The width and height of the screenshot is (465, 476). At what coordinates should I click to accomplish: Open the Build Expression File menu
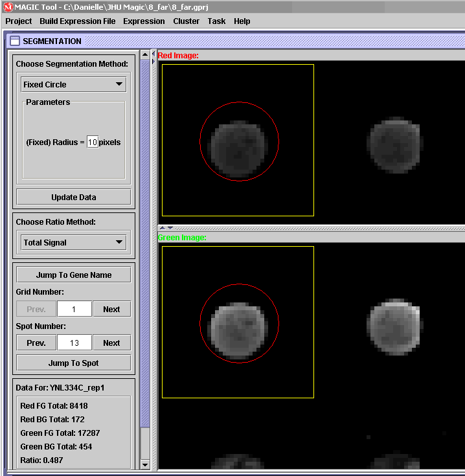click(78, 21)
